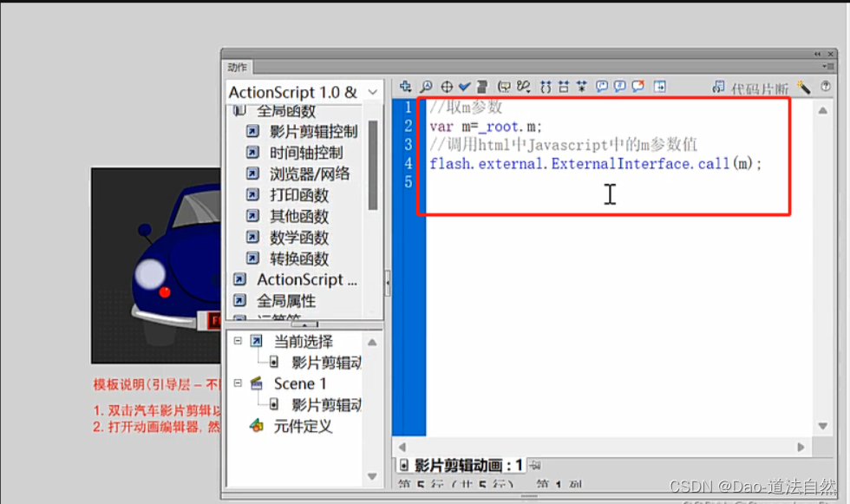Toggle collapse between braces icon

pos(546,86)
